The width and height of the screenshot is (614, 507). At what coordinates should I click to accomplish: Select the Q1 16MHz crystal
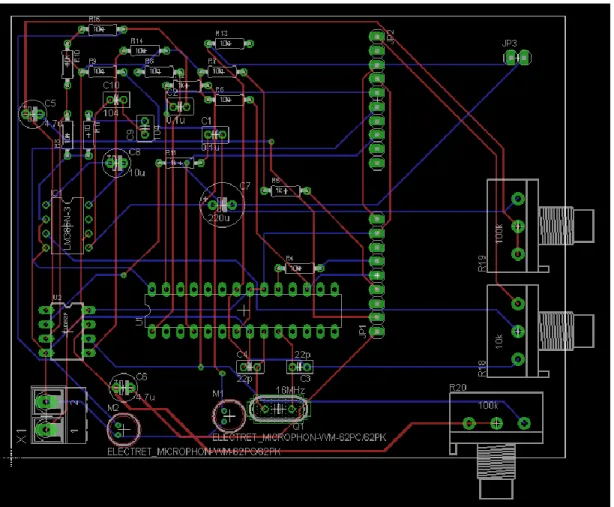(278, 410)
